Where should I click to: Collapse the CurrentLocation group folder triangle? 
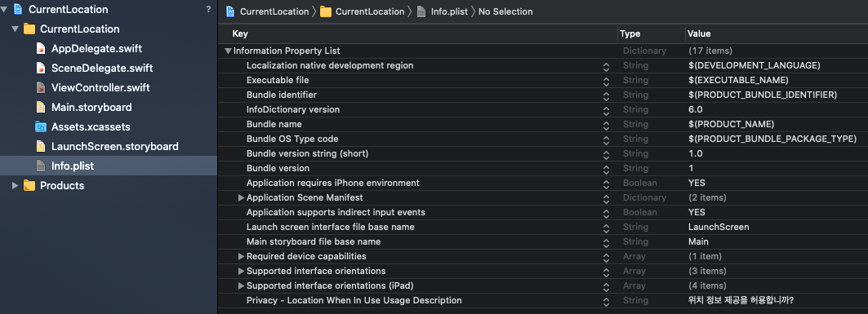[15, 29]
